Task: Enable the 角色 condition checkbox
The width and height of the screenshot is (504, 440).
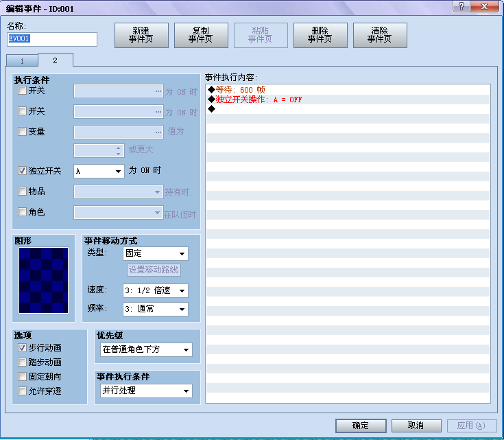Action: 22,212
